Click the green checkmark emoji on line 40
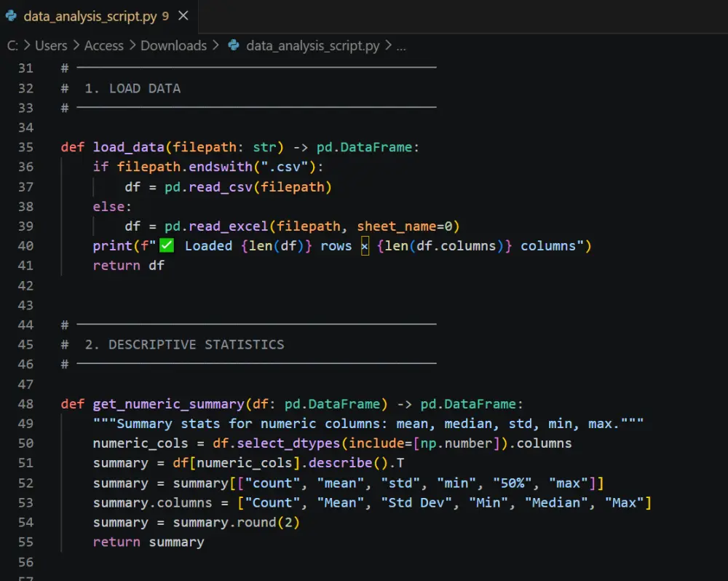This screenshot has width=728, height=581. pos(167,245)
